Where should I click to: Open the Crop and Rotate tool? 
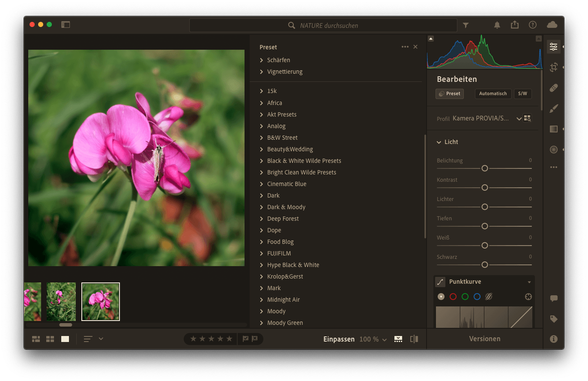tap(554, 67)
